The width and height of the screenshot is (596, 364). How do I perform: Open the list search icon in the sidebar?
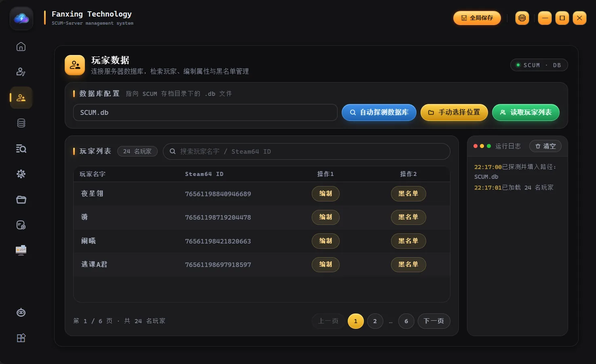(x=21, y=149)
